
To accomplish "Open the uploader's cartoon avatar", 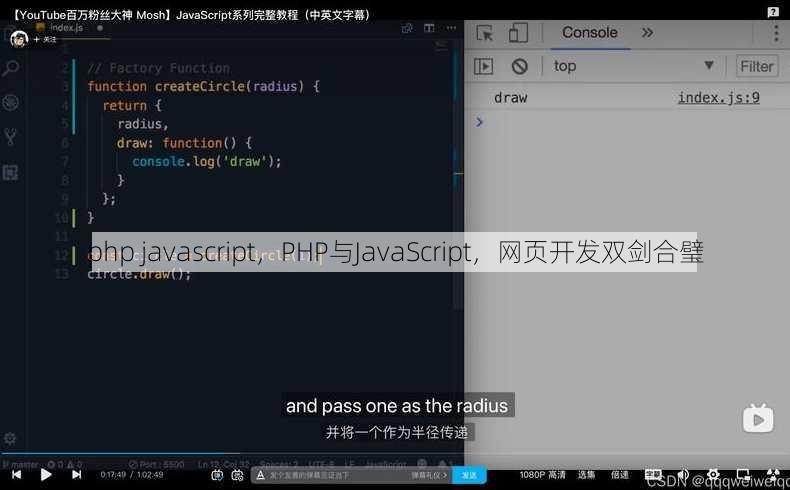I will [x=19, y=39].
